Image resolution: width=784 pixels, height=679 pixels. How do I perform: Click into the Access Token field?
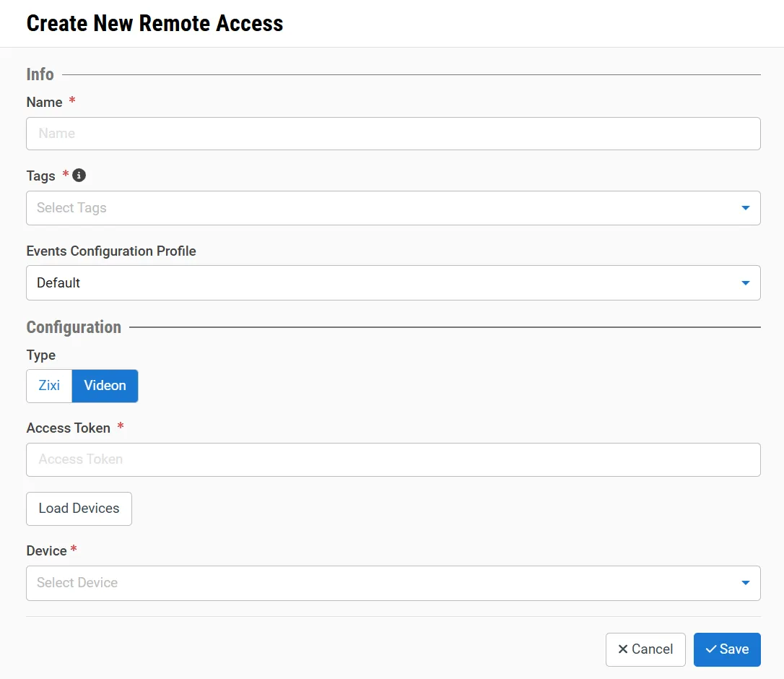click(393, 459)
